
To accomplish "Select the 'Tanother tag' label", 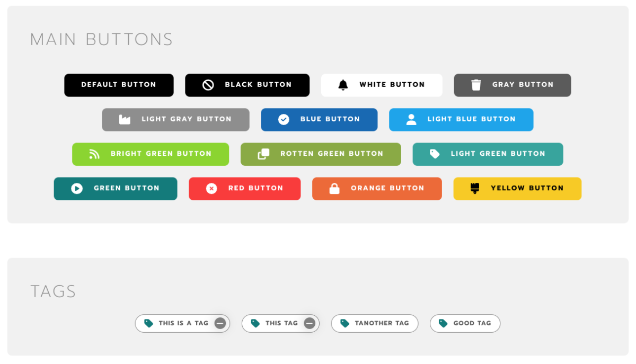I will [382, 323].
